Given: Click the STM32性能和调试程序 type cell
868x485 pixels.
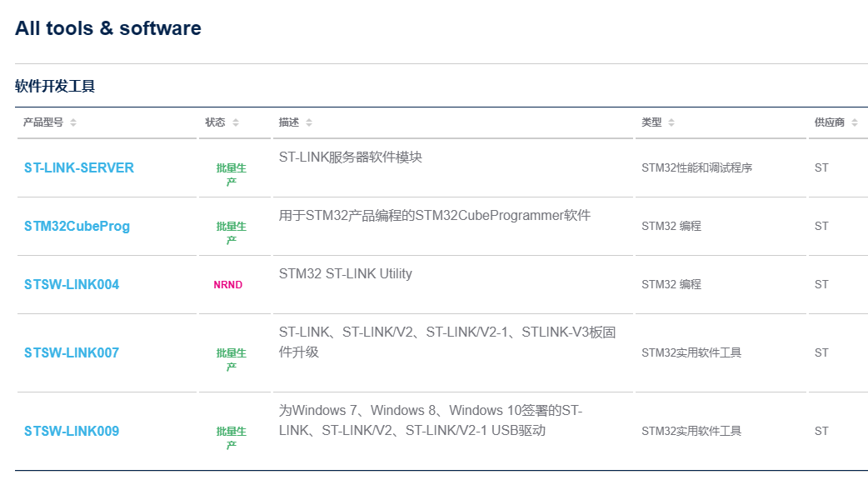Looking at the screenshot, I should point(696,168).
